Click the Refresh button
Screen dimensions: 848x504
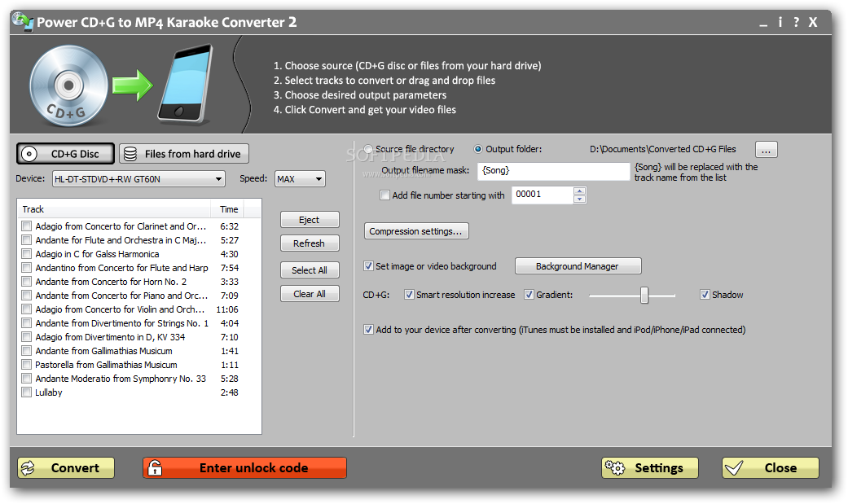(310, 243)
